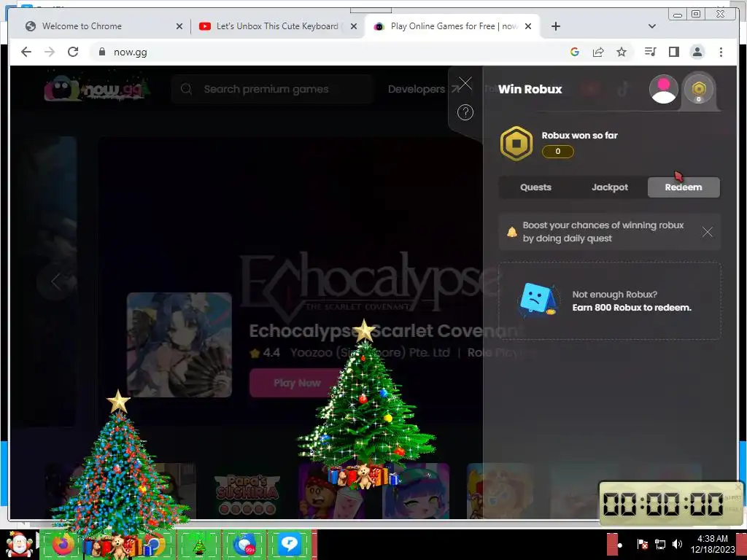This screenshot has width=747, height=560.
Task: Open the Santa start button on taskbar
Action: tap(19, 544)
